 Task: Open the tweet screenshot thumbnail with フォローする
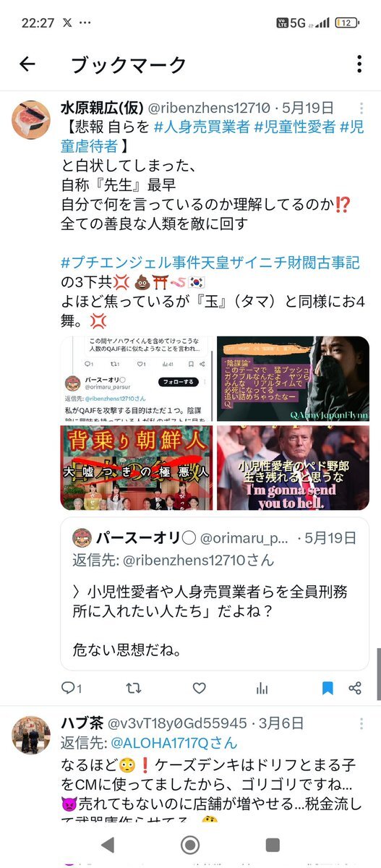tap(137, 378)
